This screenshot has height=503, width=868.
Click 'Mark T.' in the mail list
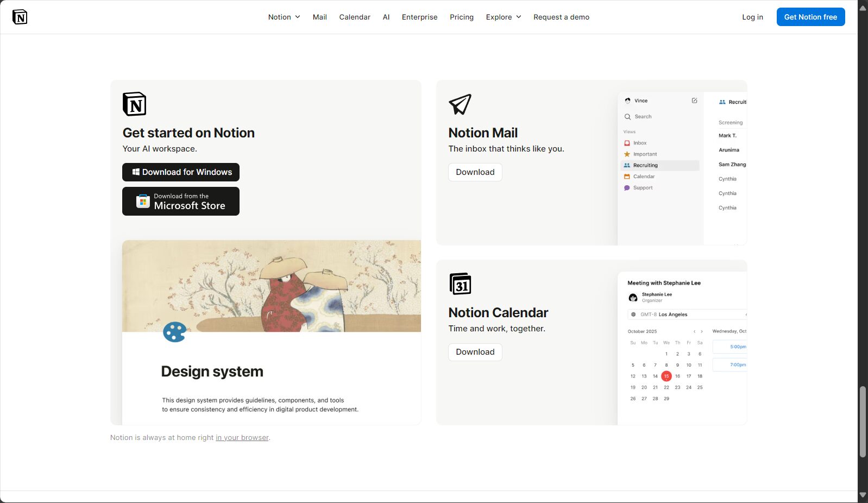pyautogui.click(x=727, y=136)
